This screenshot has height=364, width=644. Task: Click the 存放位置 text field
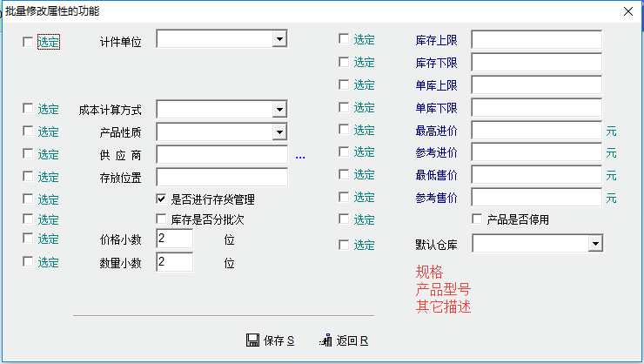point(222,177)
